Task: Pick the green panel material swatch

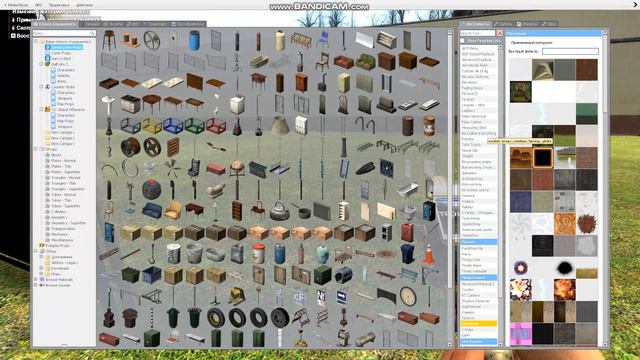Action: click(587, 113)
